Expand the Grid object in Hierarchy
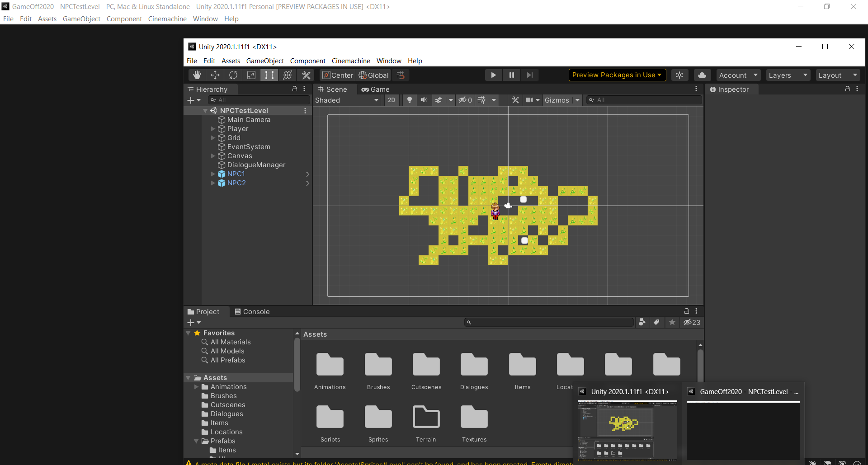The image size is (868, 465). tap(213, 138)
